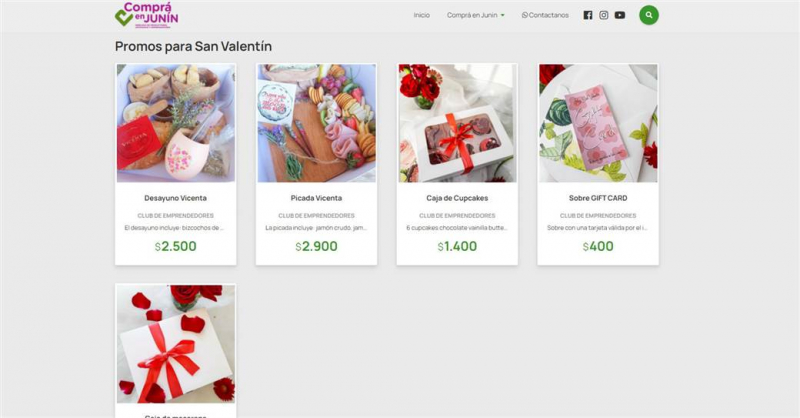Open the Facebook page icon

coord(588,15)
